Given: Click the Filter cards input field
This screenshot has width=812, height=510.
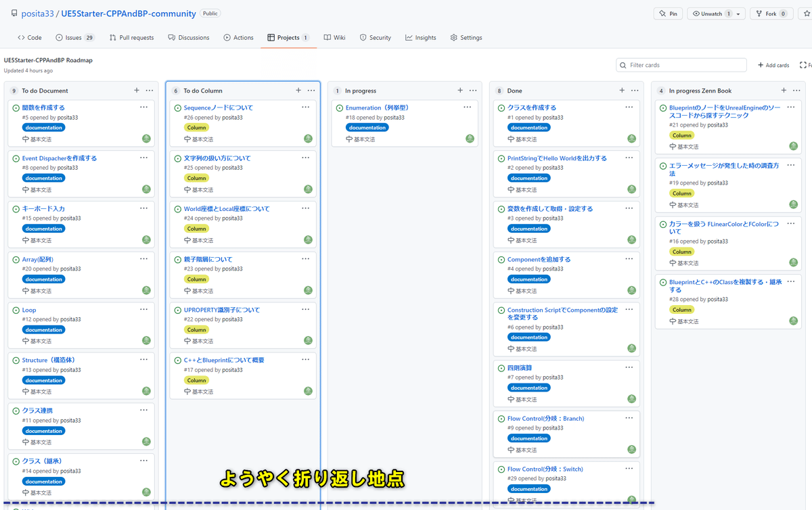Looking at the screenshot, I should coord(681,65).
